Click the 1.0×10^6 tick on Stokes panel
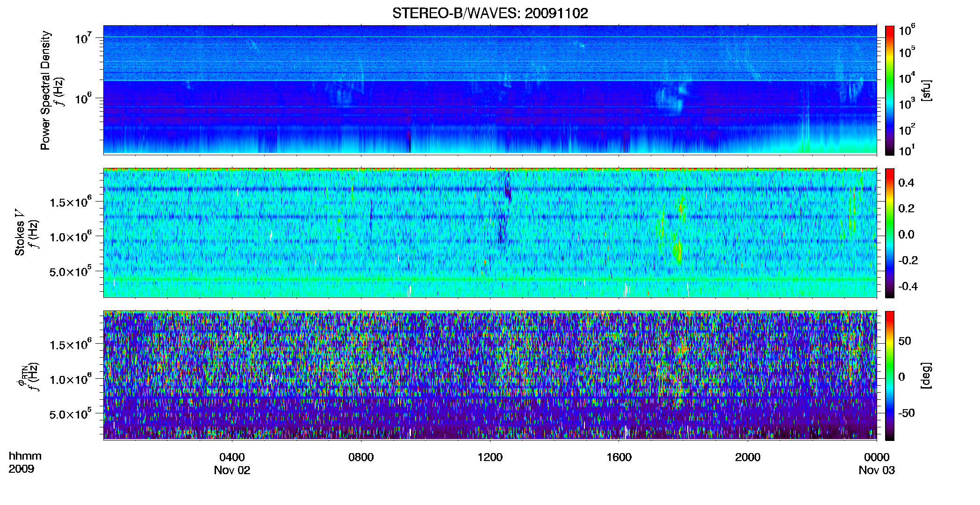This screenshot has height=505, width=980. click(71, 236)
